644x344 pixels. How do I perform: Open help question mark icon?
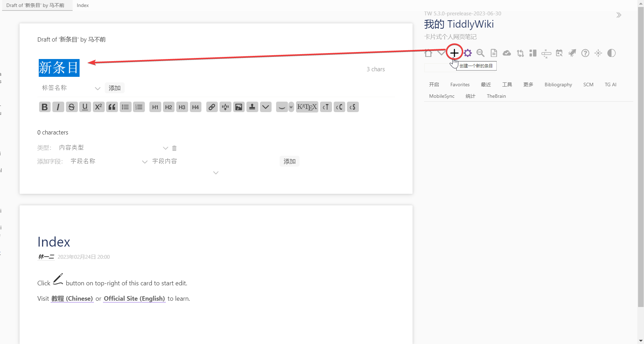585,53
